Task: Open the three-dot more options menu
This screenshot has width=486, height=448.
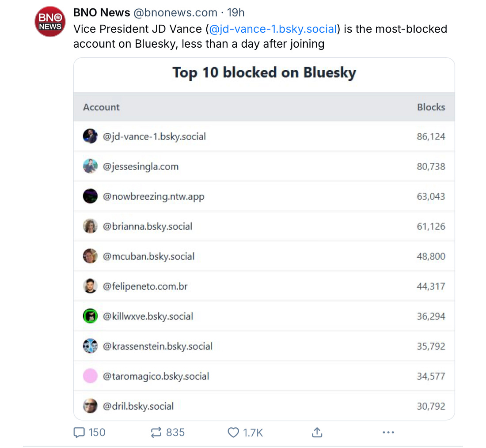Action: click(x=388, y=433)
